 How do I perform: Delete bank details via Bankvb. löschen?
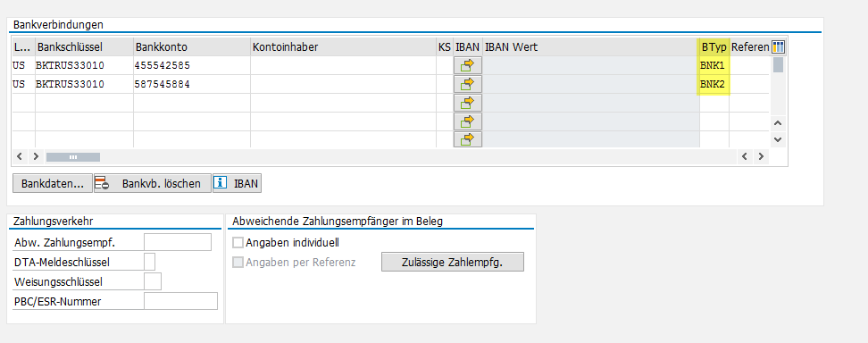[152, 183]
